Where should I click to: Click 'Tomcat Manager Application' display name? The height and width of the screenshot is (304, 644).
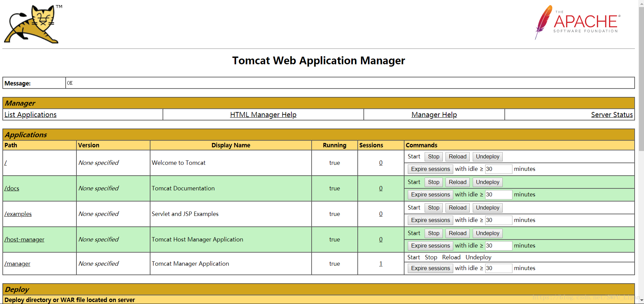coord(190,264)
